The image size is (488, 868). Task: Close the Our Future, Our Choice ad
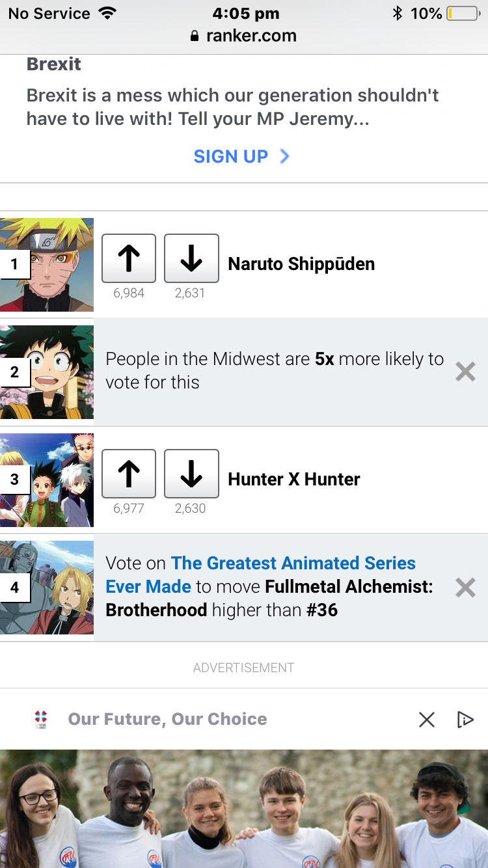[x=427, y=719]
